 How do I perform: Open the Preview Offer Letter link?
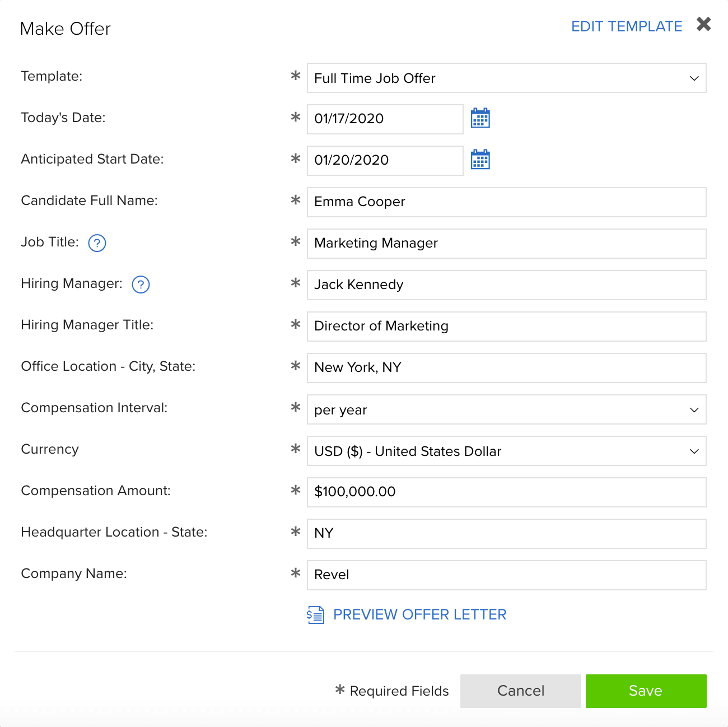tap(420, 614)
